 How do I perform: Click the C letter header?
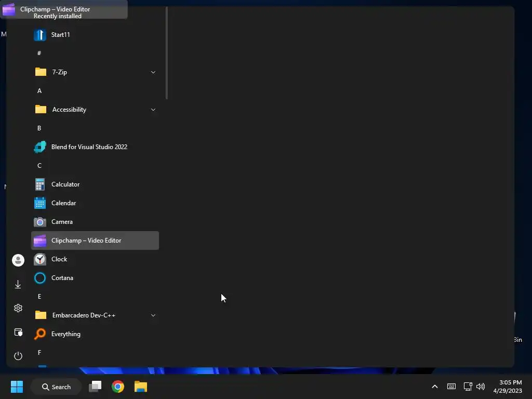pyautogui.click(x=39, y=166)
